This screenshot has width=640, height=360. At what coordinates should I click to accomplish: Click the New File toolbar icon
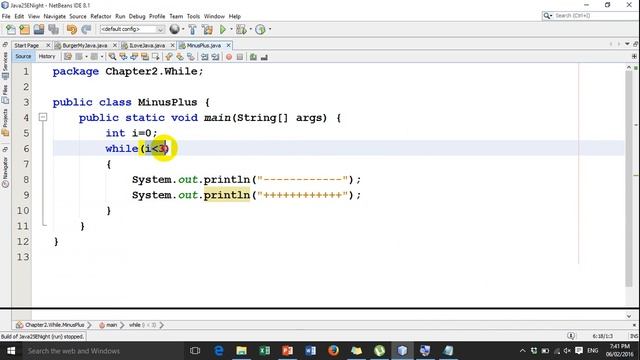(11, 29)
